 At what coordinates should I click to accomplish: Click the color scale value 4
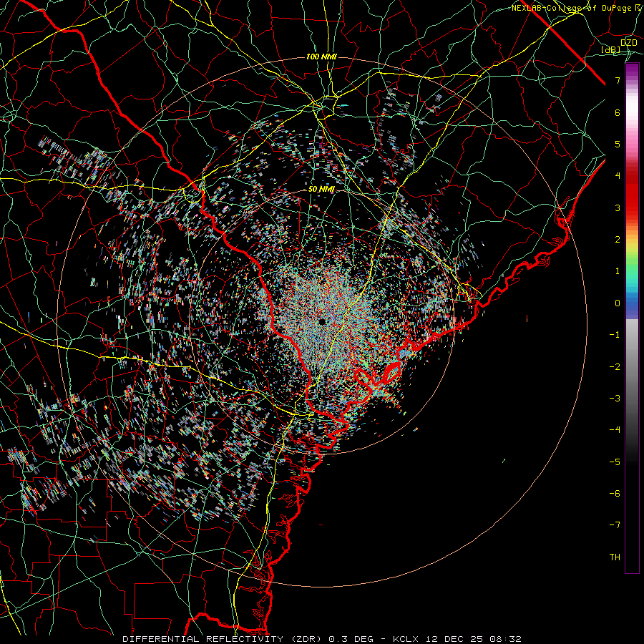point(618,176)
